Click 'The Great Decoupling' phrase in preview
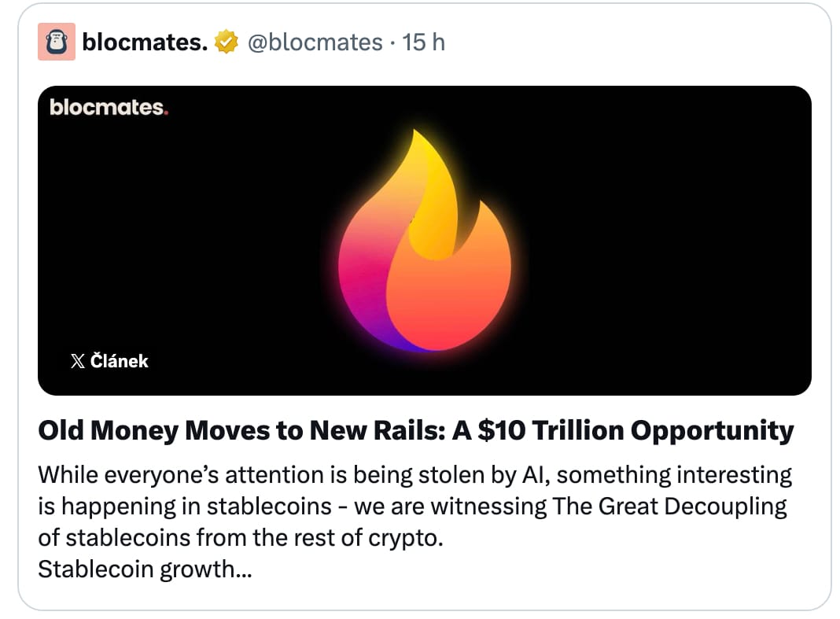 669,506
